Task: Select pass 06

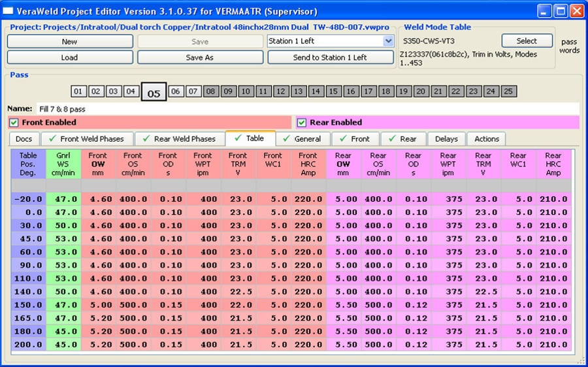Action: pyautogui.click(x=176, y=91)
